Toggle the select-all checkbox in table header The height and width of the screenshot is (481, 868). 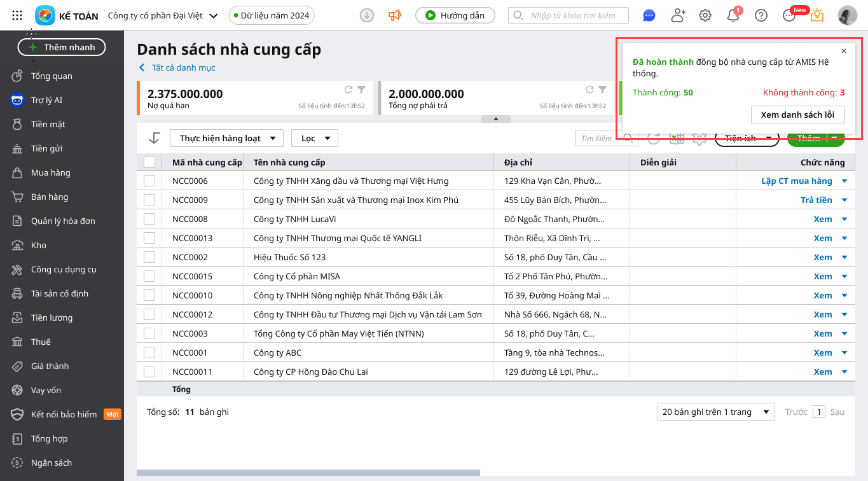click(149, 162)
